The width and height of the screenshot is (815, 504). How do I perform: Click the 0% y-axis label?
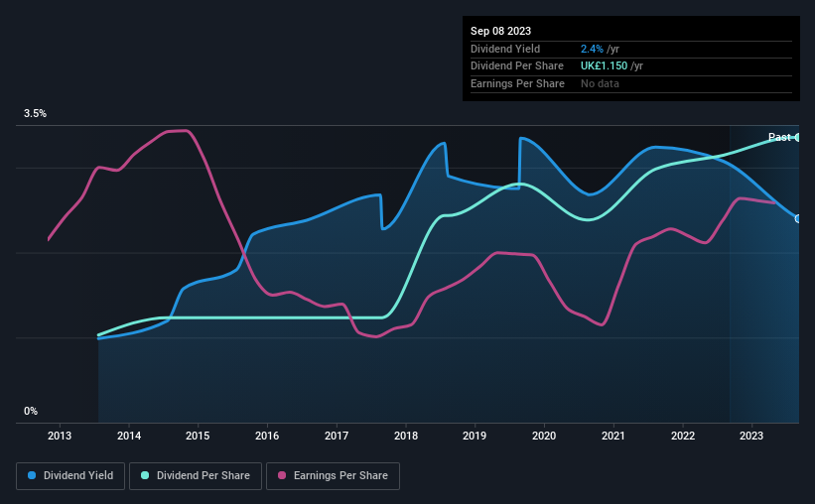31,411
